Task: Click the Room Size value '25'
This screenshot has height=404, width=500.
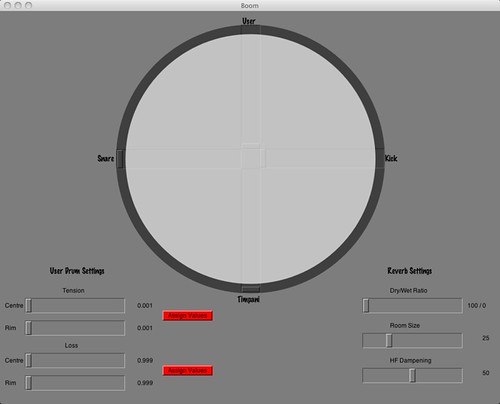Action: click(486, 338)
